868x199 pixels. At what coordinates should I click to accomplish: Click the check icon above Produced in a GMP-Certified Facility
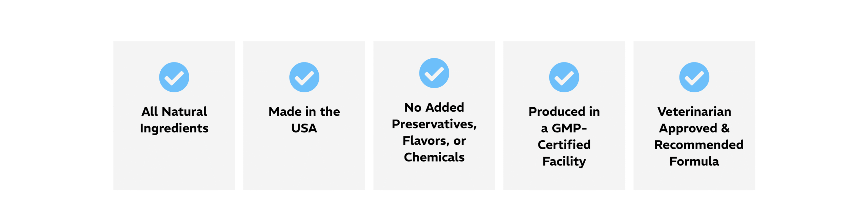(x=564, y=77)
